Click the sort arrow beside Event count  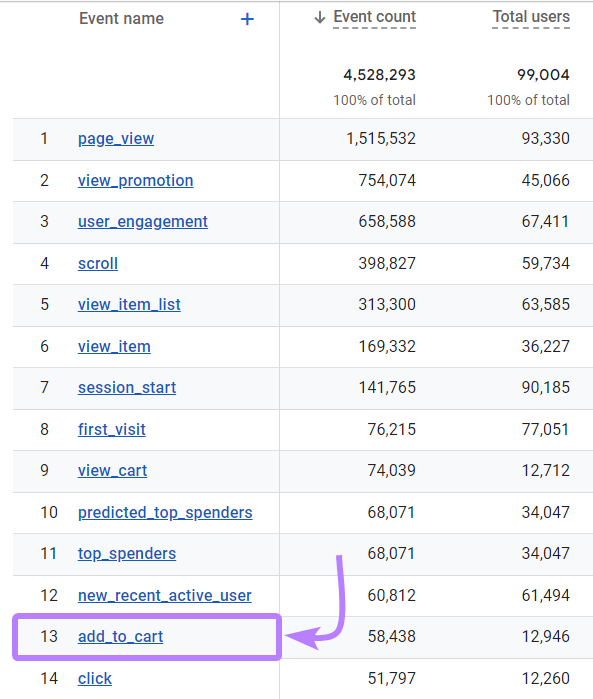(320, 18)
